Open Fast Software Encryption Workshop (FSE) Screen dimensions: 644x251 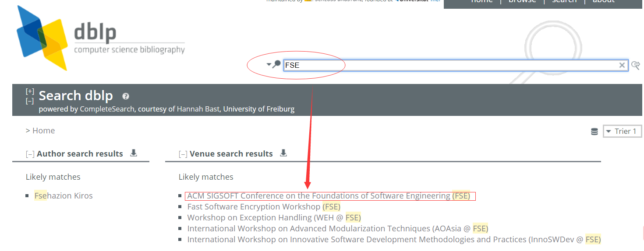(264, 206)
